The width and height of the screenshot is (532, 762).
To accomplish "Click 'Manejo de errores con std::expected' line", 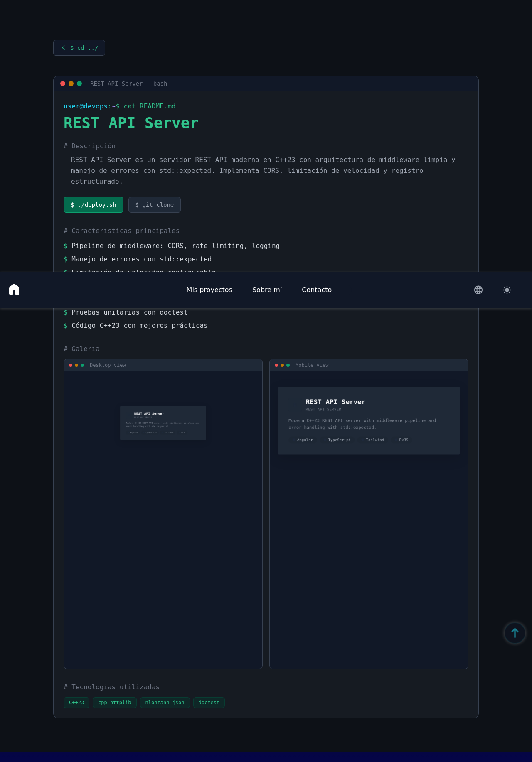I will (x=138, y=259).
